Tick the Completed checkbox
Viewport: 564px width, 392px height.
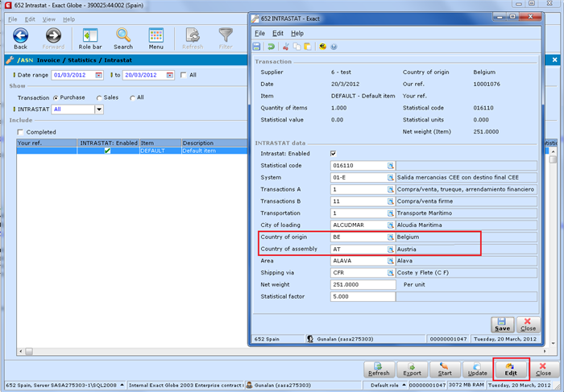coord(20,132)
